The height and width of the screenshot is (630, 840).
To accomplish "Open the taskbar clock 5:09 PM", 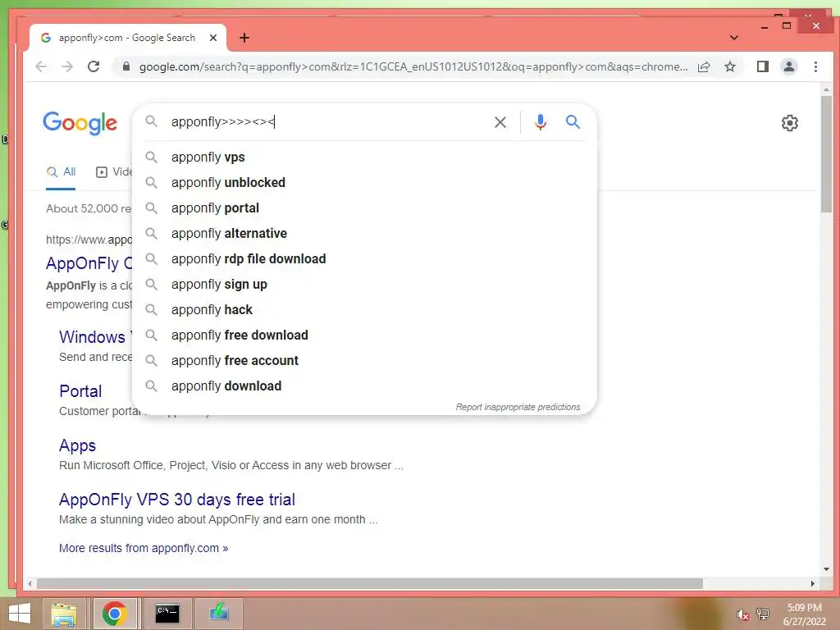I will point(804,614).
